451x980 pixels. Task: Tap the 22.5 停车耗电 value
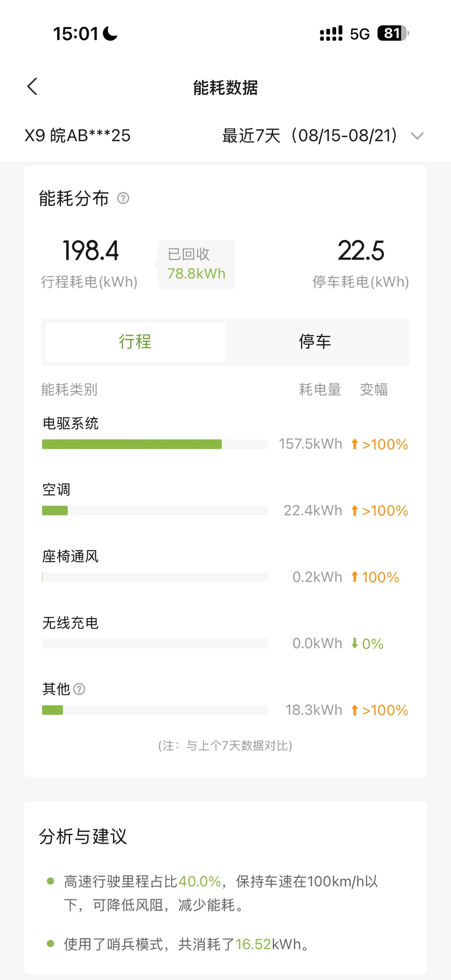coord(361,251)
